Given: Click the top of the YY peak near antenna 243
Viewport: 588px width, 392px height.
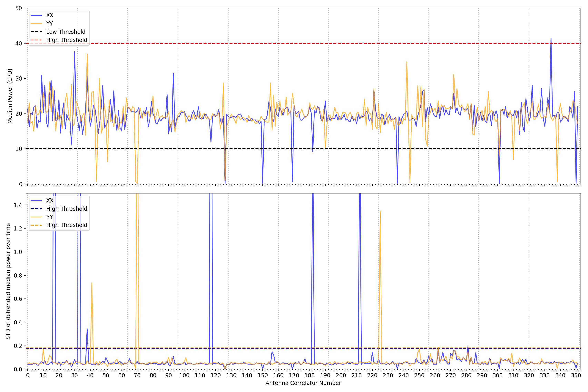Looking at the screenshot, I should pyautogui.click(x=407, y=62).
